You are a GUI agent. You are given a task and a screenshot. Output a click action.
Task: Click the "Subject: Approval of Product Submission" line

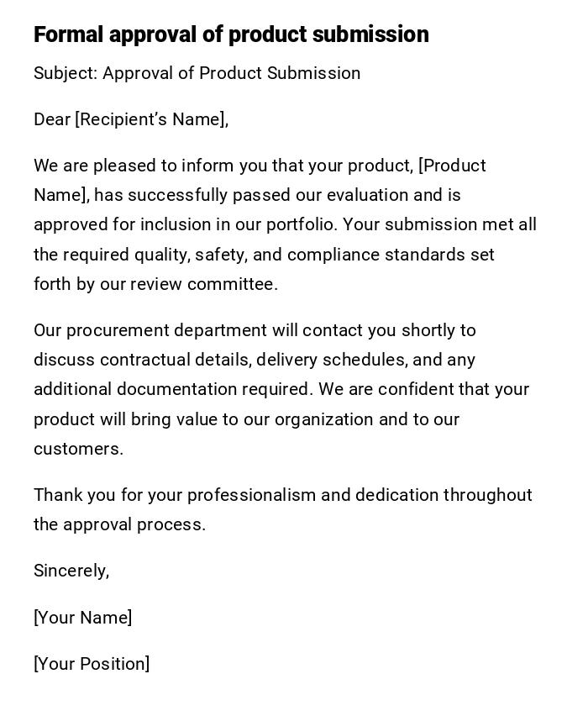pyautogui.click(x=197, y=73)
